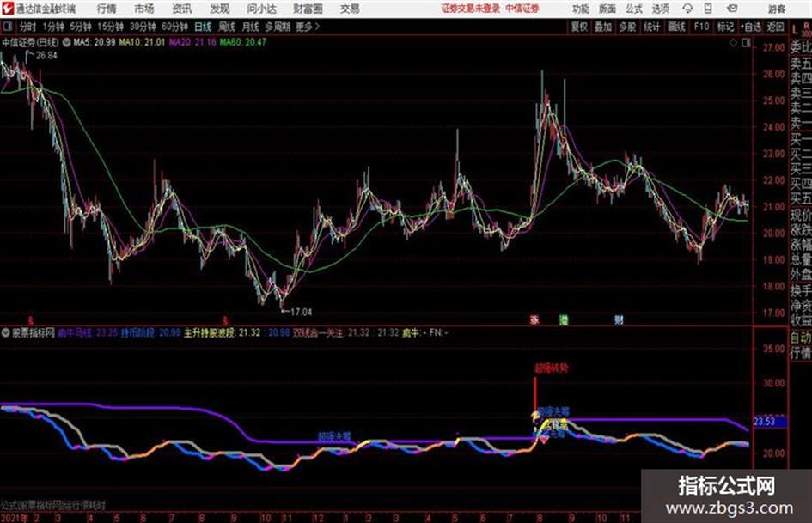Click the L label on side panel

(x=795, y=30)
